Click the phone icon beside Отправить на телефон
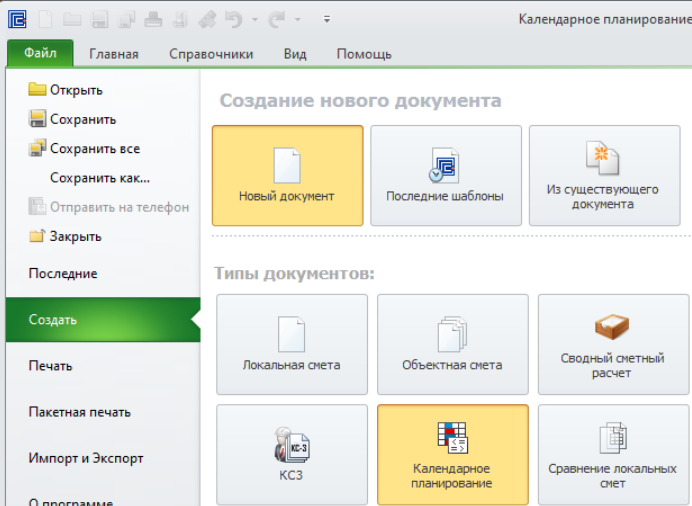 [x=37, y=206]
